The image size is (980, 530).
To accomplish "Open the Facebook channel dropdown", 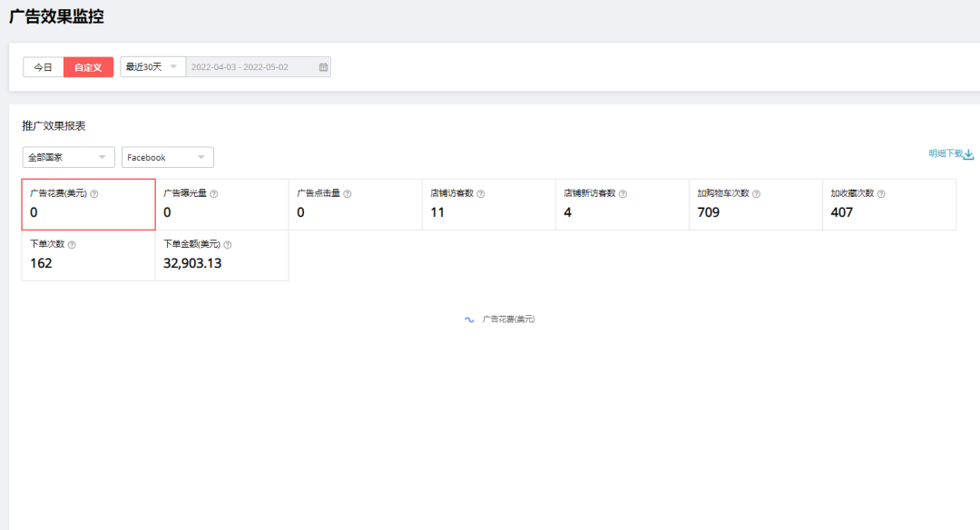I will [x=168, y=157].
